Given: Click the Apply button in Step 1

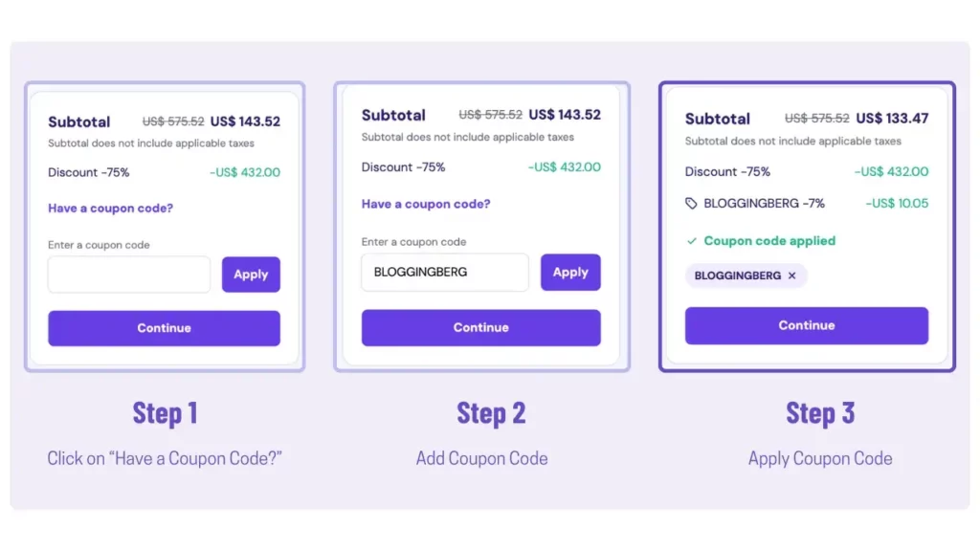Looking at the screenshot, I should pyautogui.click(x=250, y=275).
